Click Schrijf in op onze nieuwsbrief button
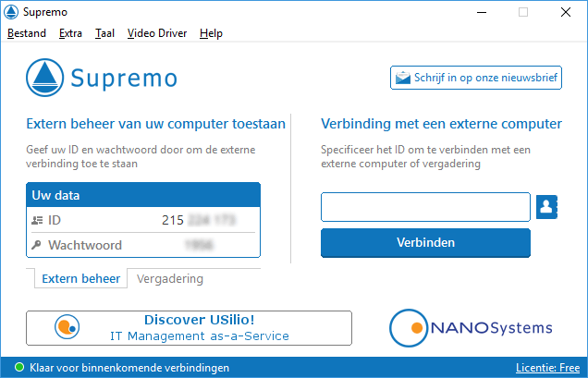Screen dimensions: 588x378 476,78
